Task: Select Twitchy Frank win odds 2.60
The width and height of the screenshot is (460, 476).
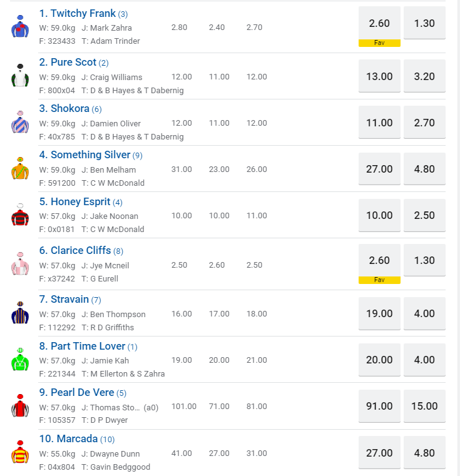Action: [379, 23]
